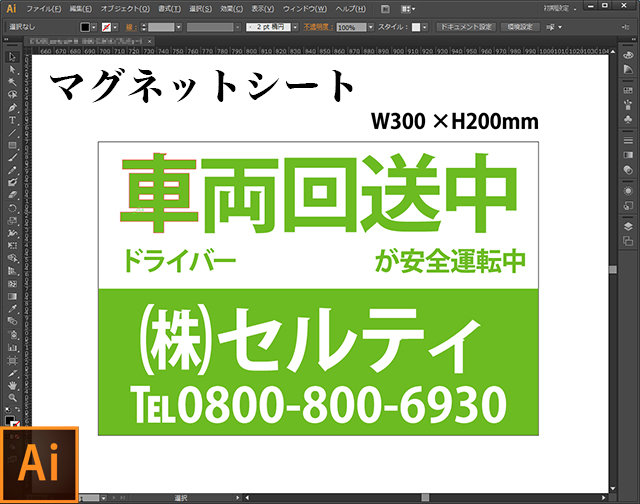Screen dimensions: 640x504
Task: Select the Mesh tool
Action: (12, 284)
